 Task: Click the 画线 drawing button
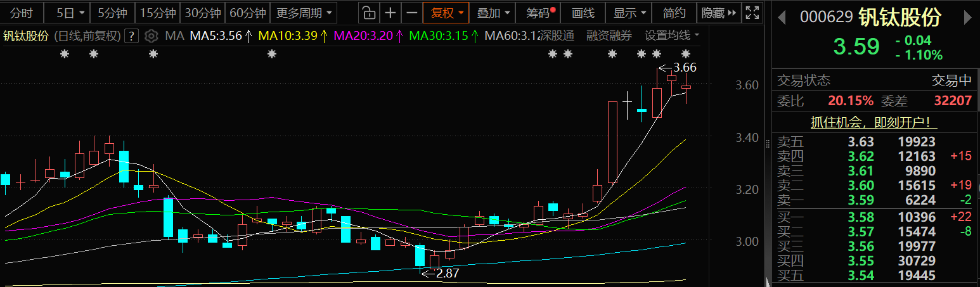click(x=583, y=13)
